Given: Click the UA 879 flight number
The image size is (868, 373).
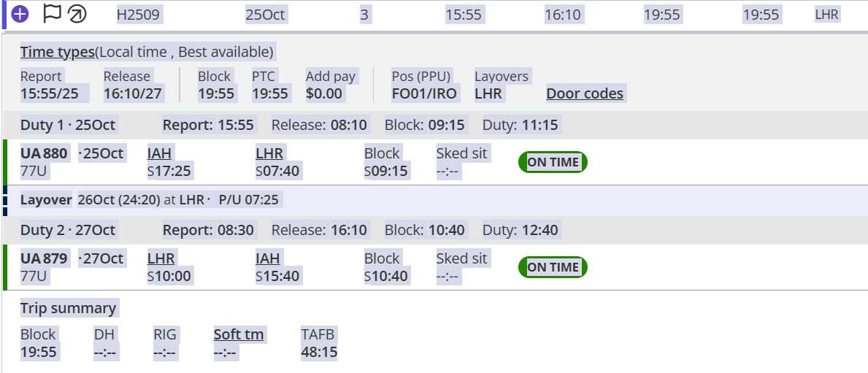Looking at the screenshot, I should 44,258.
